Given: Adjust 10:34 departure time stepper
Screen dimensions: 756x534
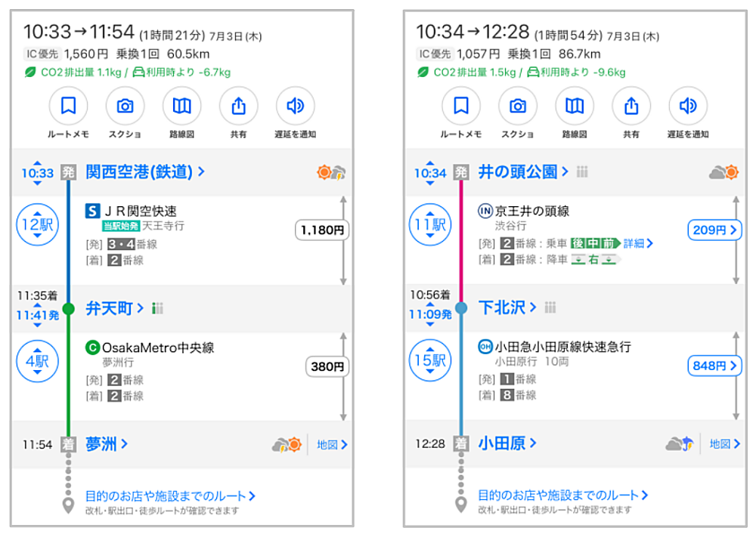Looking at the screenshot, I should [x=430, y=173].
